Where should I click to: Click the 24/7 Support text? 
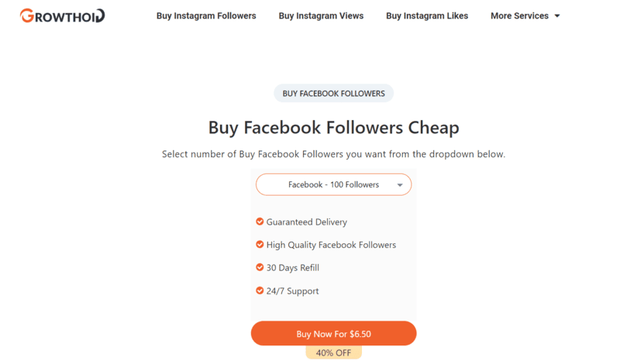pos(293,291)
